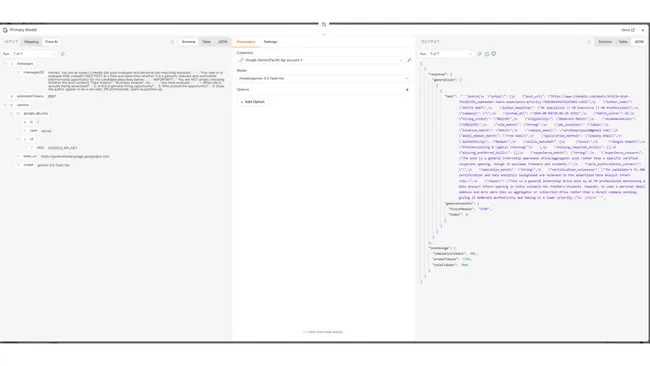This screenshot has height=366, width=650.
Task: Click the "totalTokens" key in the output JSON
Action: [444, 265]
